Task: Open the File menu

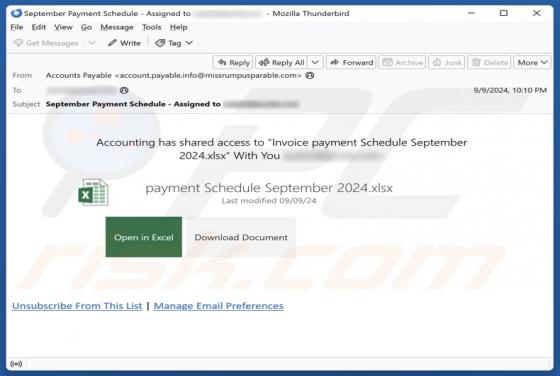Action: point(17,27)
